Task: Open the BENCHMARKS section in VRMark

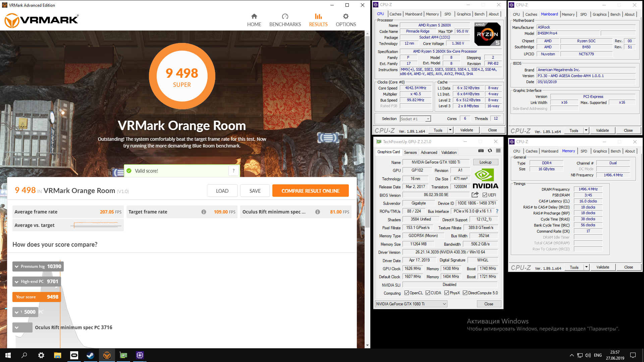Action: click(x=285, y=20)
